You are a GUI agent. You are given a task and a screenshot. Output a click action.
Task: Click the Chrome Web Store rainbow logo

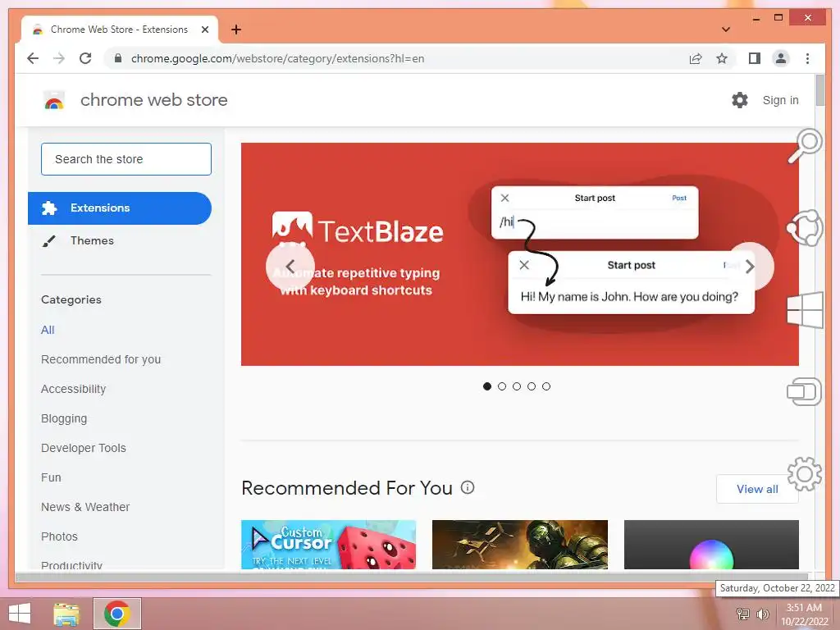tap(53, 100)
